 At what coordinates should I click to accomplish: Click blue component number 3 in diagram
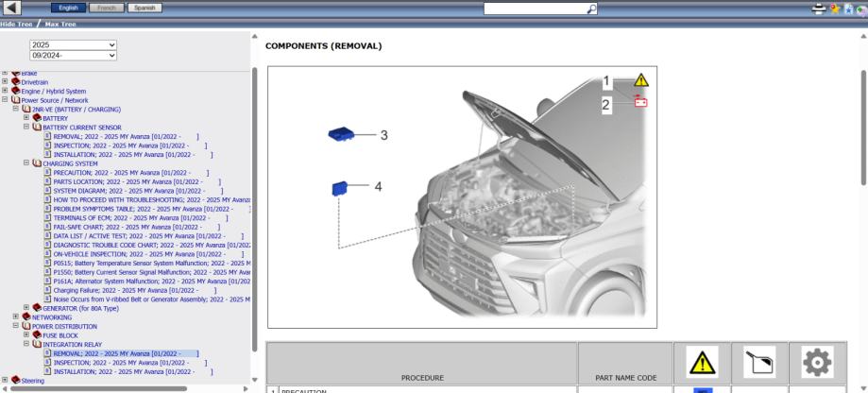(343, 134)
